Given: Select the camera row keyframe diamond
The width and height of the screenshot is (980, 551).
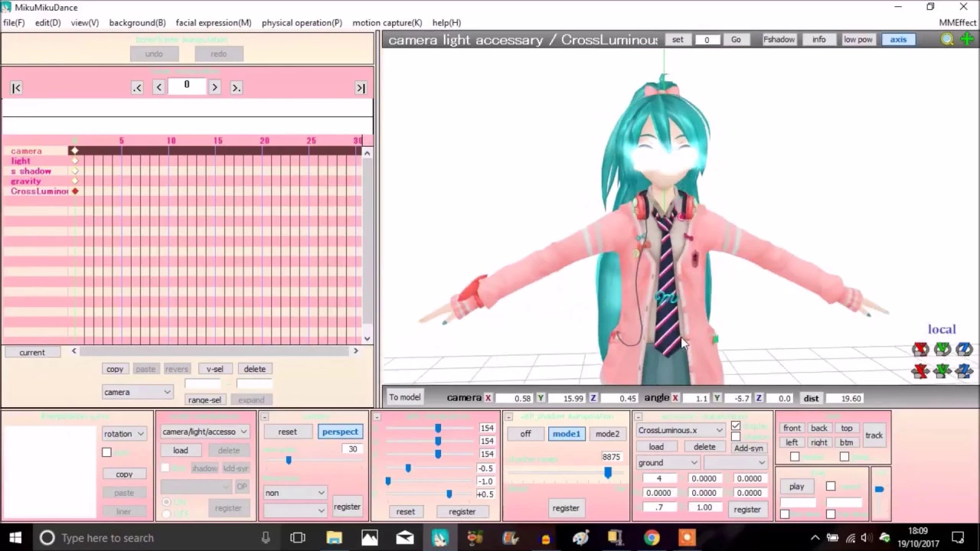Looking at the screenshot, I should point(74,151).
